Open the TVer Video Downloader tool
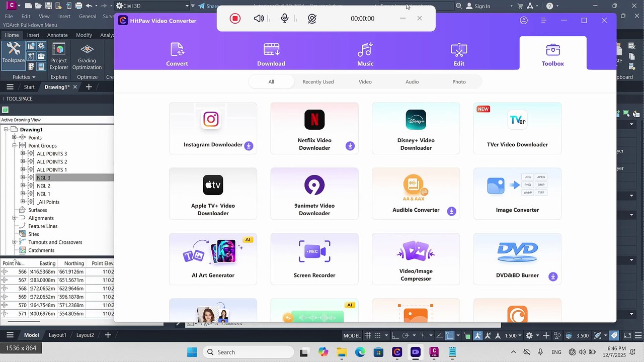 click(517, 128)
